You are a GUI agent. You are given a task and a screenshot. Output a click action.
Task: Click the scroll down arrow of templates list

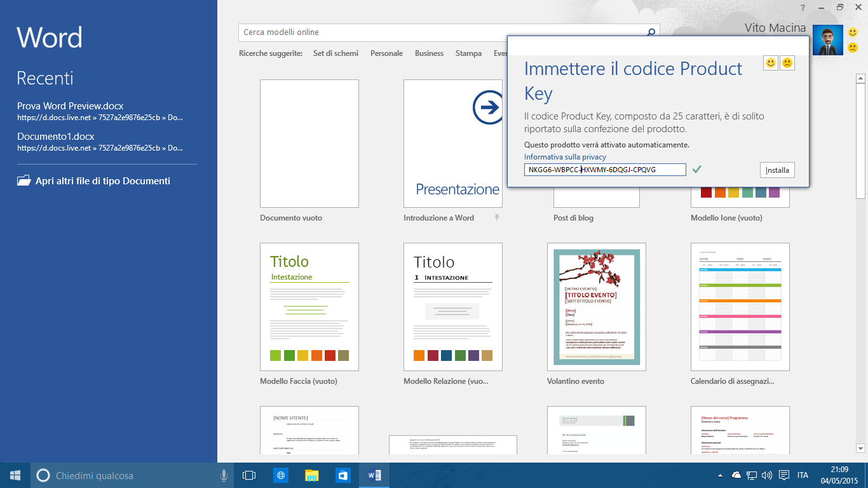860,448
